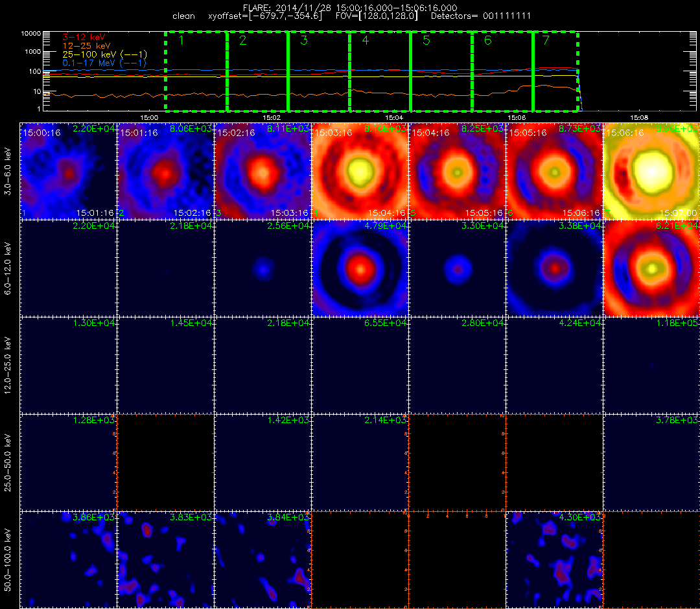Image resolution: width=700 pixels, height=609 pixels.
Task: Click the 3.84E+03 peak value label
Action: (288, 517)
